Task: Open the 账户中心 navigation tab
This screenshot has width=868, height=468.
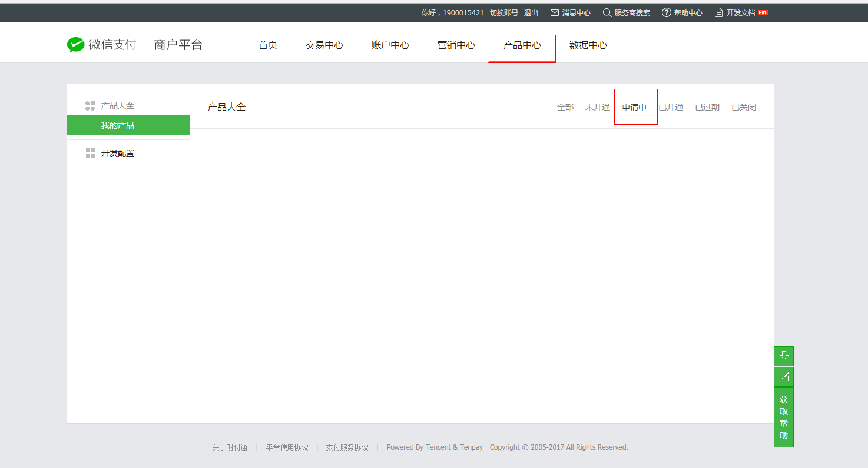Action: coord(390,45)
